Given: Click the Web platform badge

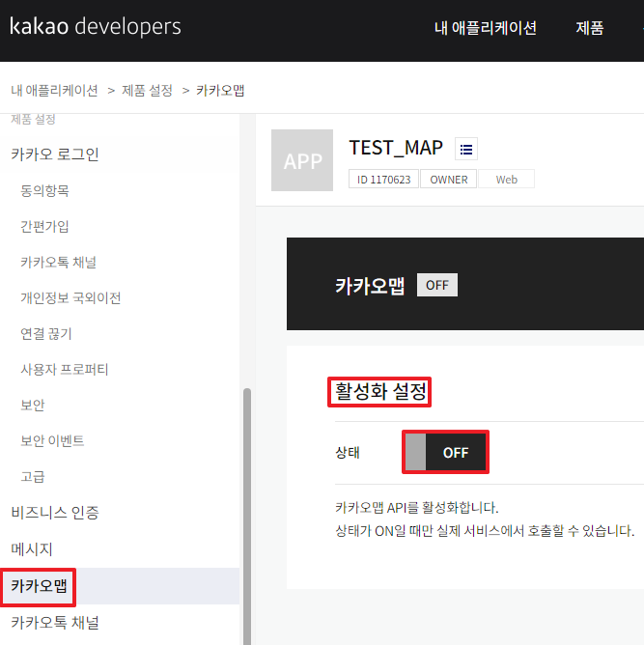Looking at the screenshot, I should tap(506, 180).
